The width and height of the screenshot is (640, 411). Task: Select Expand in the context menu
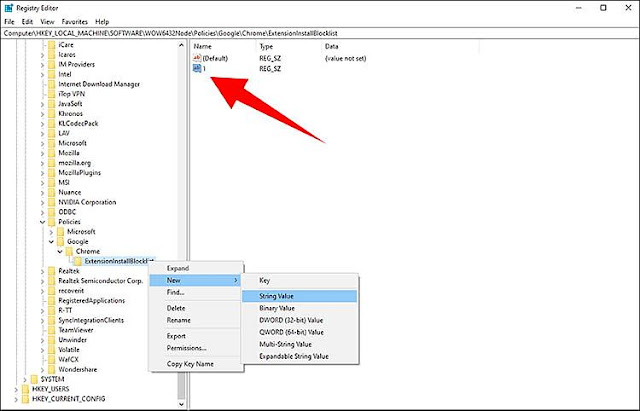(x=195, y=268)
